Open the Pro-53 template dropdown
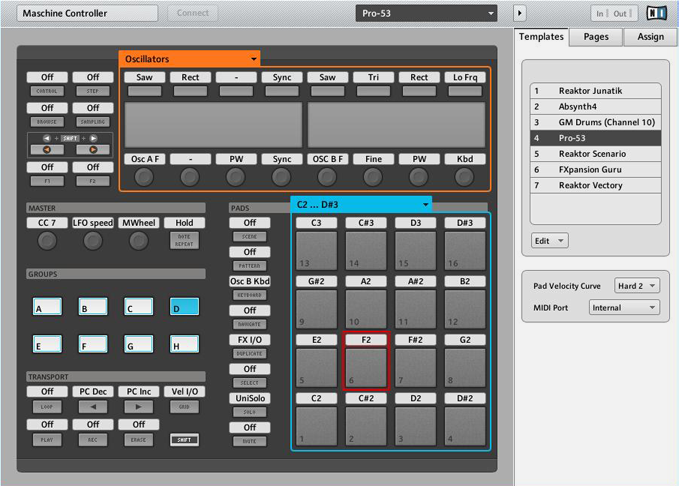 pyautogui.click(x=426, y=13)
